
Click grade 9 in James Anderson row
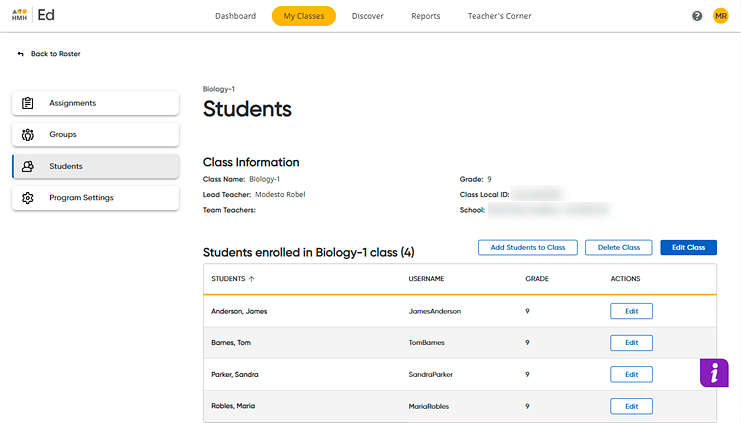coord(527,311)
